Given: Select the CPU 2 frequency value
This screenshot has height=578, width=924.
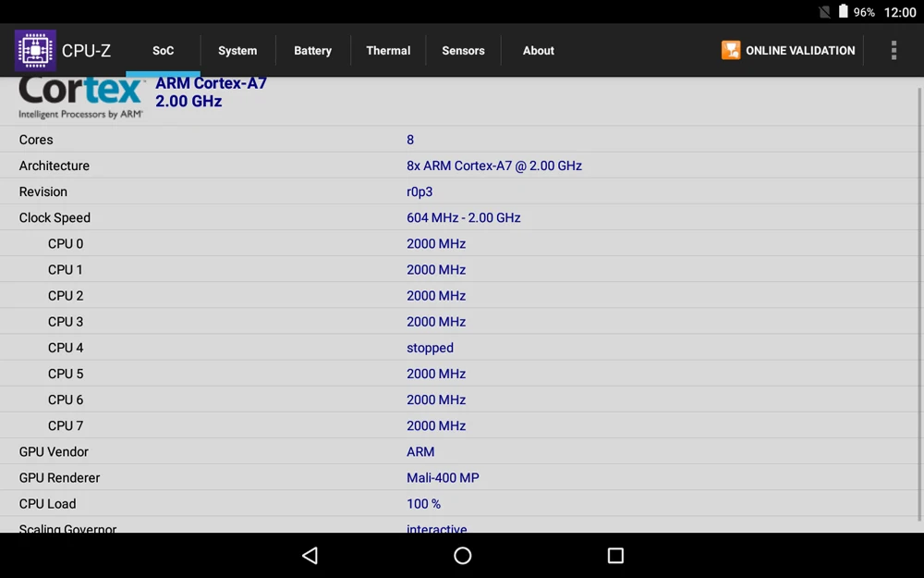Looking at the screenshot, I should tap(436, 296).
